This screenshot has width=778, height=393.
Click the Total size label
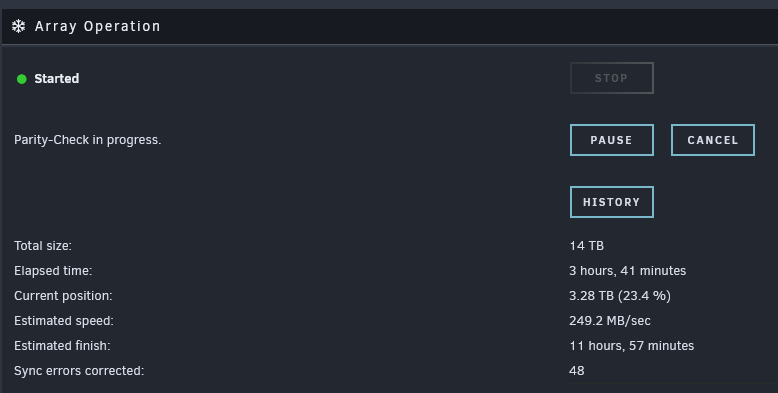[x=43, y=246]
